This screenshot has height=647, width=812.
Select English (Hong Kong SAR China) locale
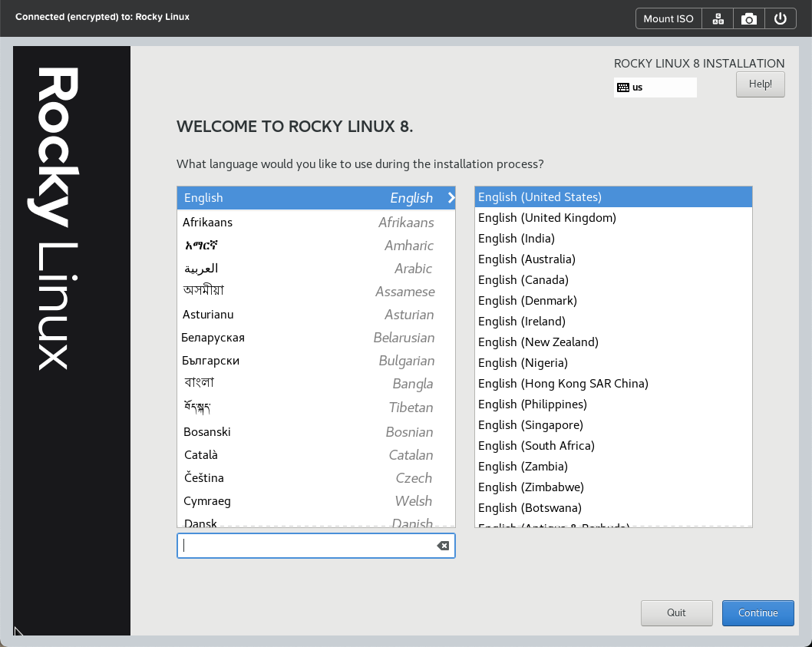click(563, 383)
